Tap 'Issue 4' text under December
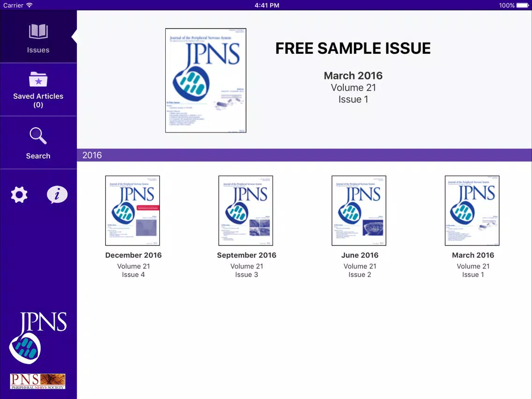 pyautogui.click(x=133, y=274)
